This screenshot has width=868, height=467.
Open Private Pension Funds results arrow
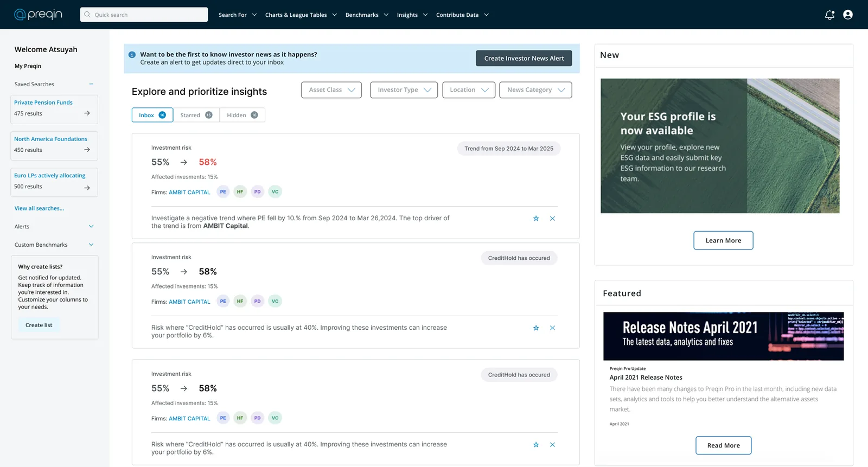87,113
